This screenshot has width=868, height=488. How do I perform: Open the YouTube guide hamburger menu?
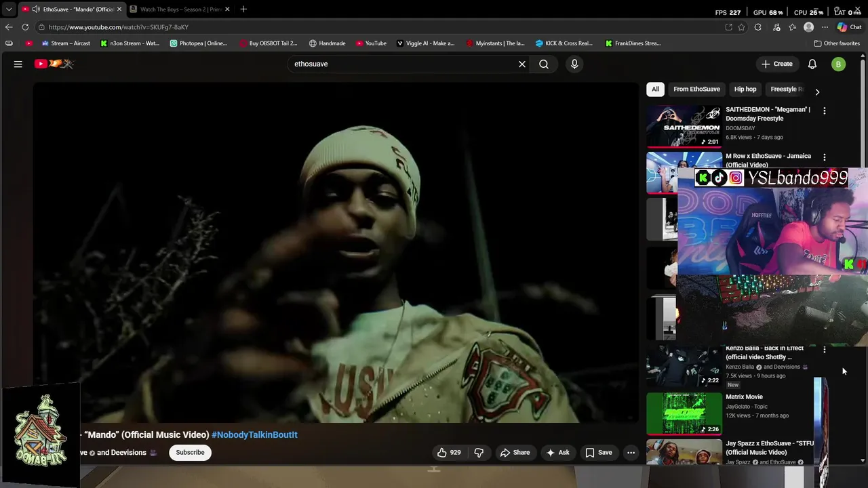[x=18, y=64]
